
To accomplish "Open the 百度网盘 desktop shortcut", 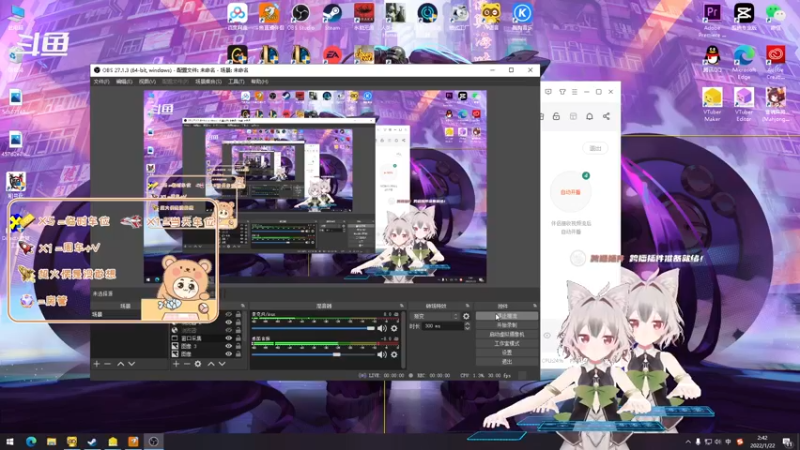I will [237, 16].
